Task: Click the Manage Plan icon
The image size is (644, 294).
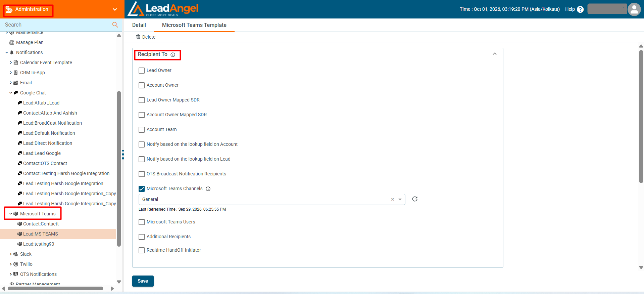Action: (12, 42)
